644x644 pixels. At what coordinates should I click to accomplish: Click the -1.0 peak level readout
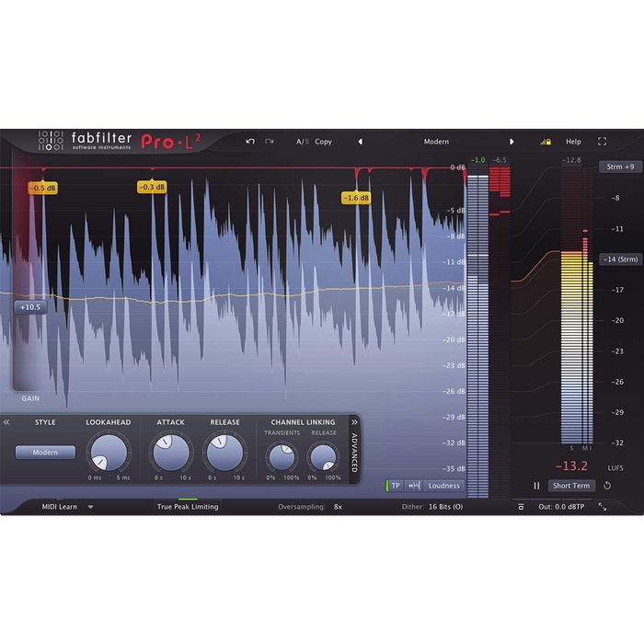coord(477,160)
